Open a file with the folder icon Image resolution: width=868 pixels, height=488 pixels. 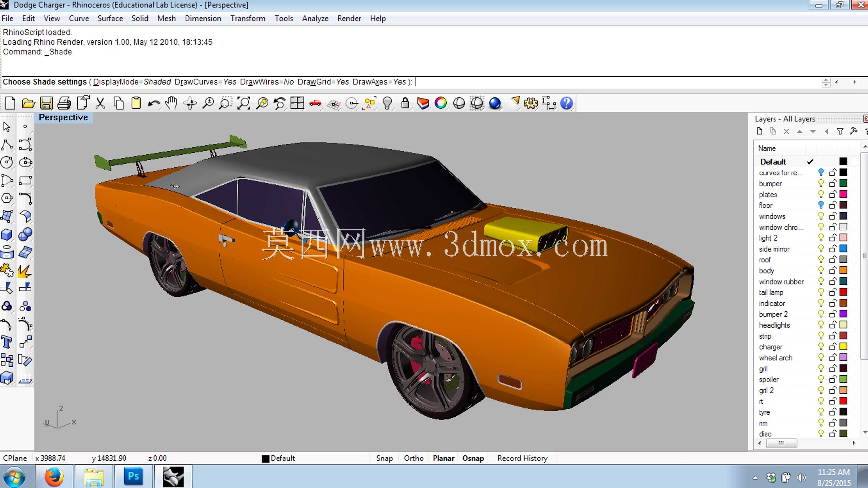(x=28, y=103)
